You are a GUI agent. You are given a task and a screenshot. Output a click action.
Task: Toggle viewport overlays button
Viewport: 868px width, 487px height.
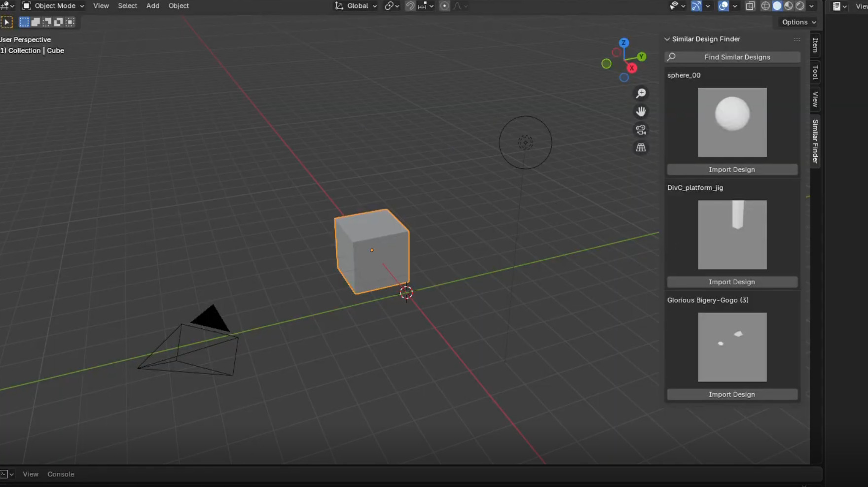pos(723,6)
